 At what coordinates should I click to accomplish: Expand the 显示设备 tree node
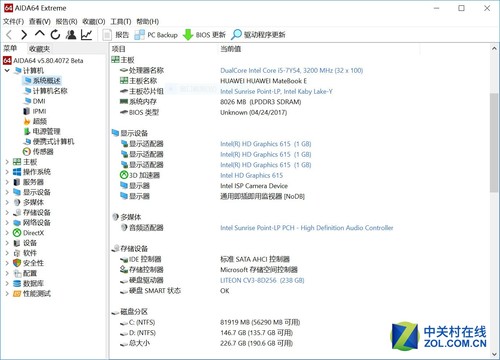click(x=7, y=192)
